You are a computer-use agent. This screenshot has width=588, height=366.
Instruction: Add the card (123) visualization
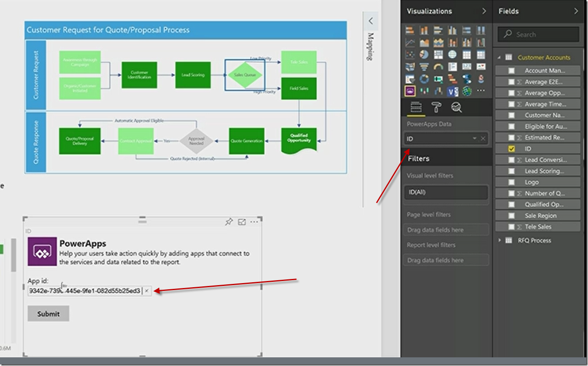467,66
